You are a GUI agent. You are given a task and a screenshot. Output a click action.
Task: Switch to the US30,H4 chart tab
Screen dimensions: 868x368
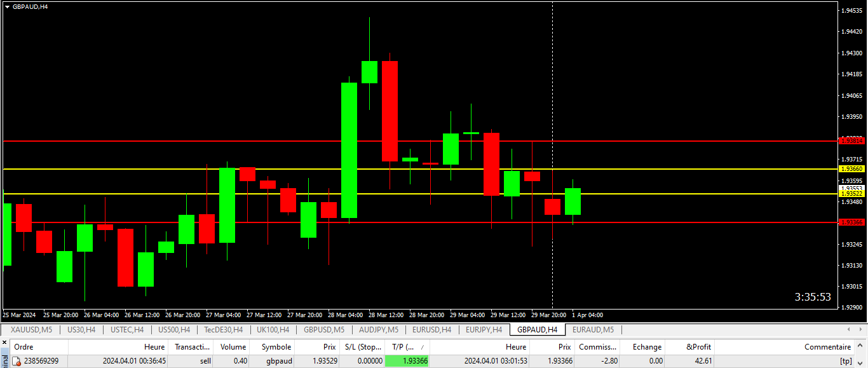click(x=81, y=330)
